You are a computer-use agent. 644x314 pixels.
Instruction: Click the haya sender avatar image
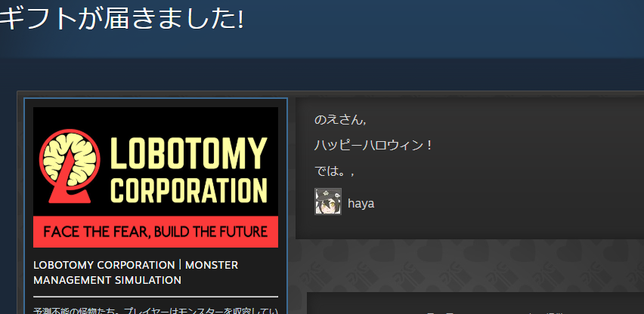click(328, 202)
